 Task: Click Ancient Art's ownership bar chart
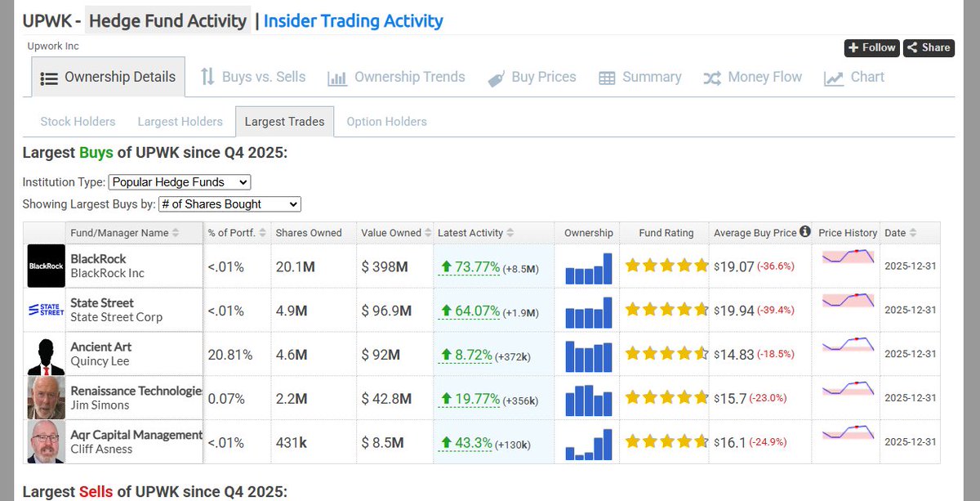click(x=588, y=356)
